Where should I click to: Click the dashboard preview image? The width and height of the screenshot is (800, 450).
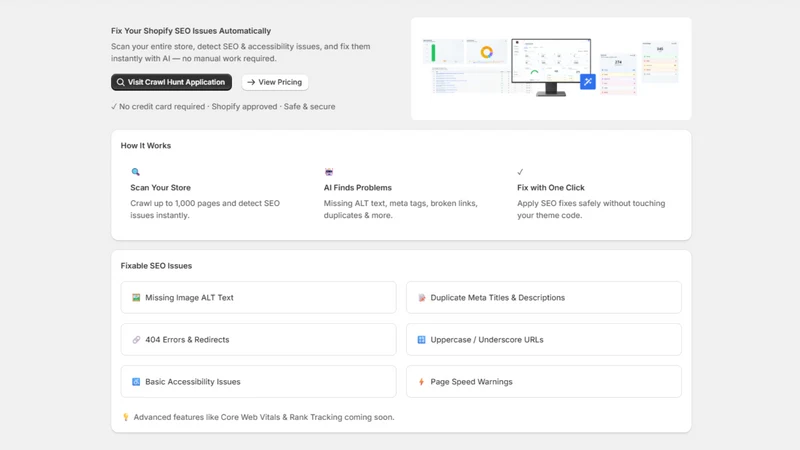tap(551, 68)
